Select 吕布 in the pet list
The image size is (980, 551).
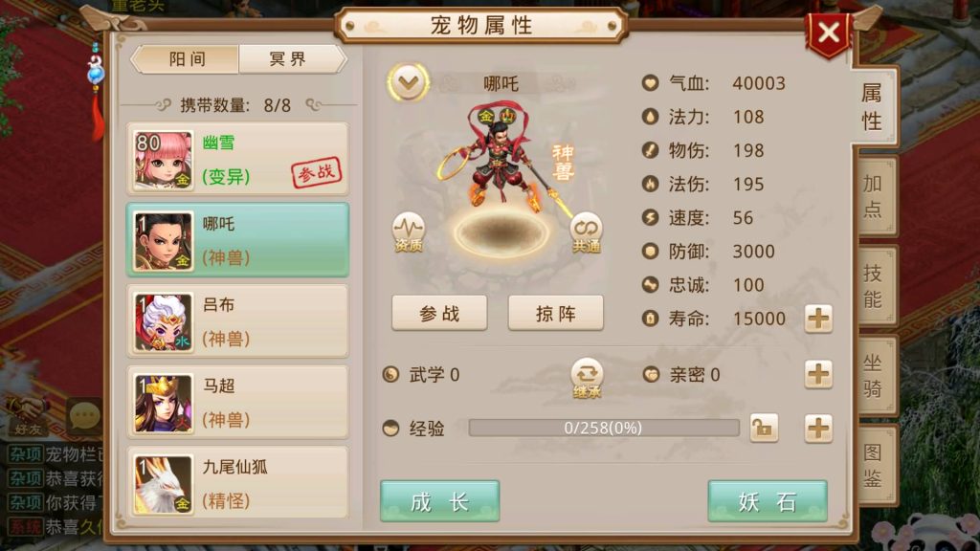(x=237, y=321)
